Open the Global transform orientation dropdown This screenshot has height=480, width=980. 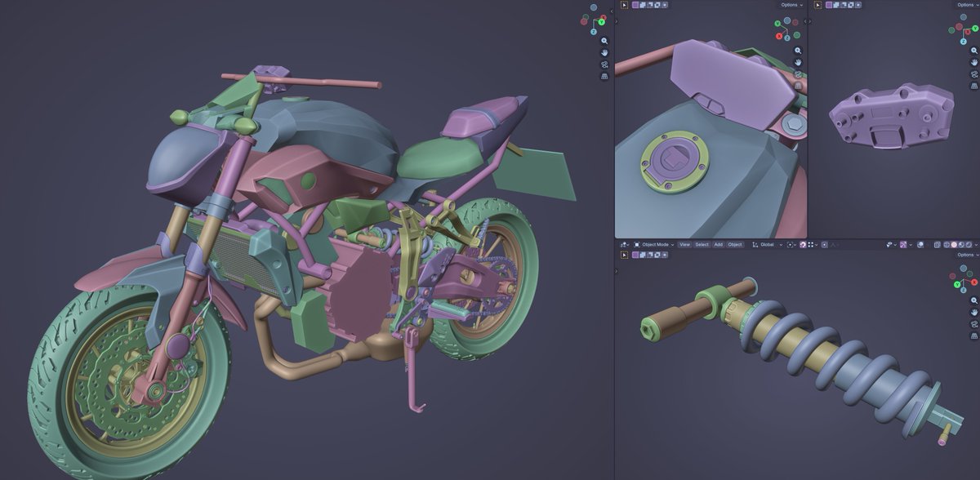[x=768, y=244]
